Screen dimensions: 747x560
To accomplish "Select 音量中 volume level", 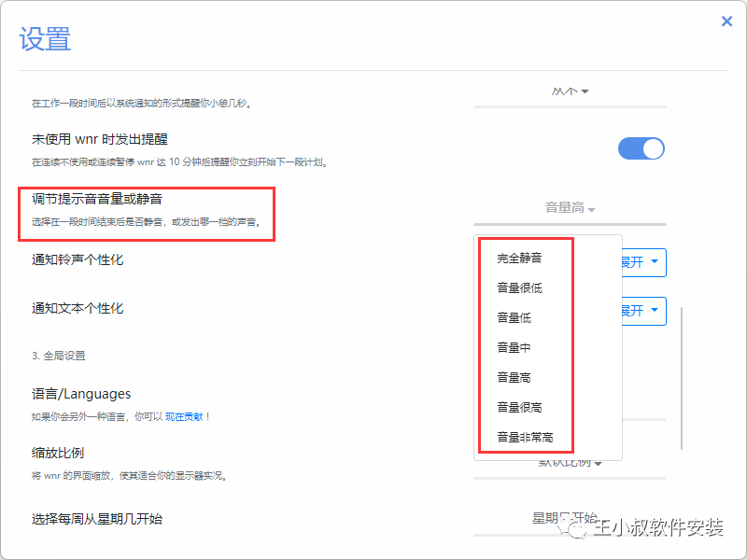I will click(x=514, y=347).
